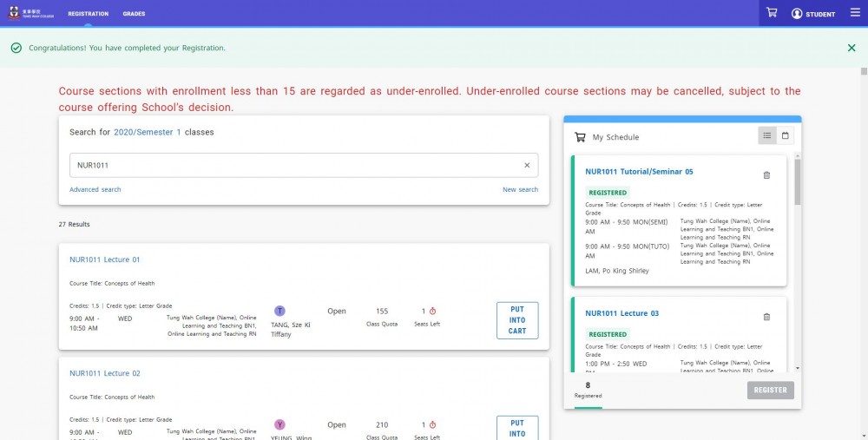
Task: Click the Student account avatar icon
Action: click(x=797, y=14)
